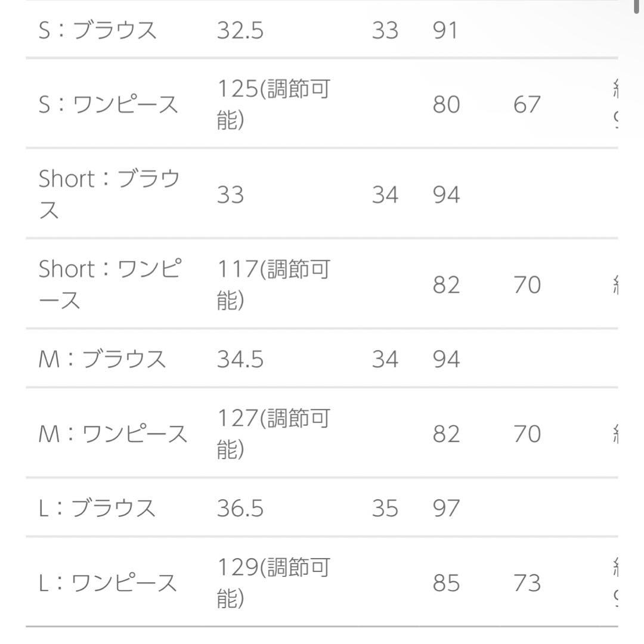Click the 97 value in L blouse row
This screenshot has width=644, height=644.
click(446, 508)
